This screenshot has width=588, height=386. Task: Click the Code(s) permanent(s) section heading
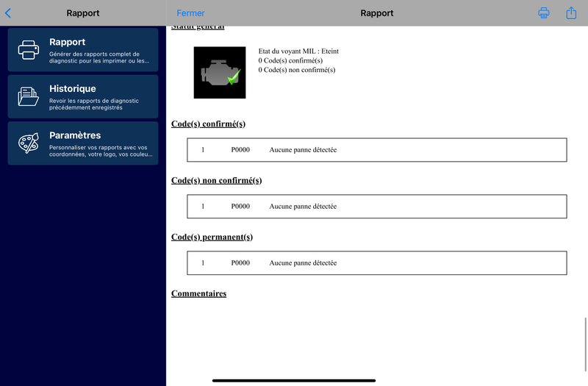click(x=212, y=237)
